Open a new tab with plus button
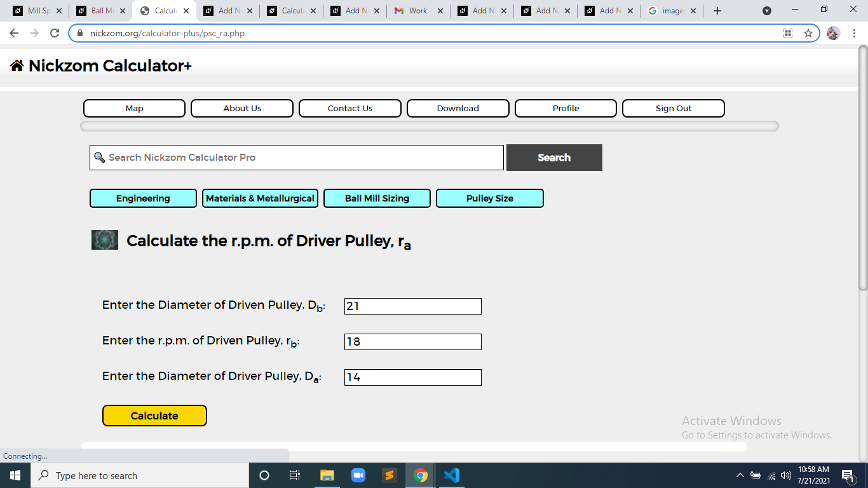 717,11
